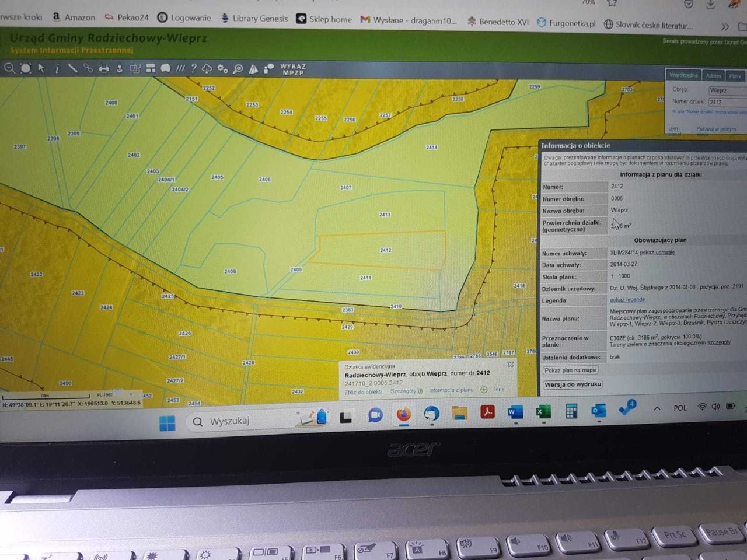The image size is (747, 560).
Task: Open the WYKAZ MPZP list
Action: coord(293,69)
